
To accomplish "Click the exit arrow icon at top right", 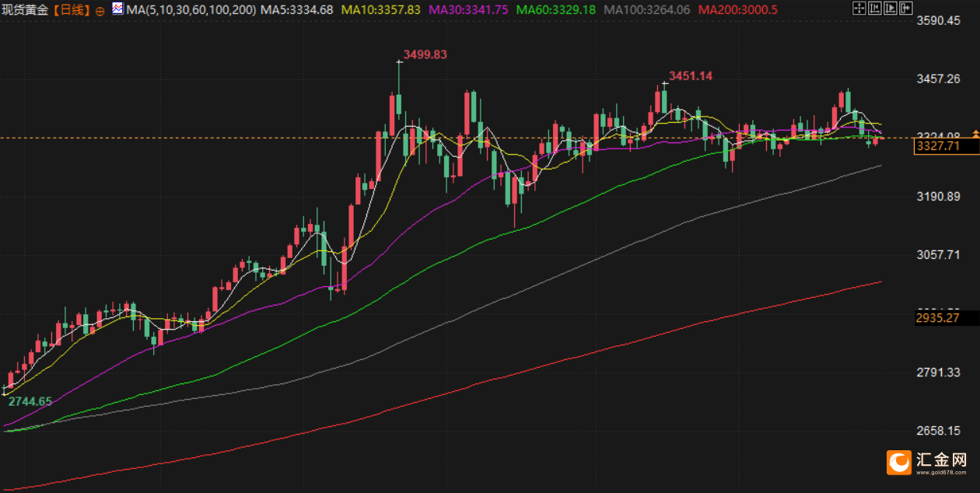I will pos(906,8).
